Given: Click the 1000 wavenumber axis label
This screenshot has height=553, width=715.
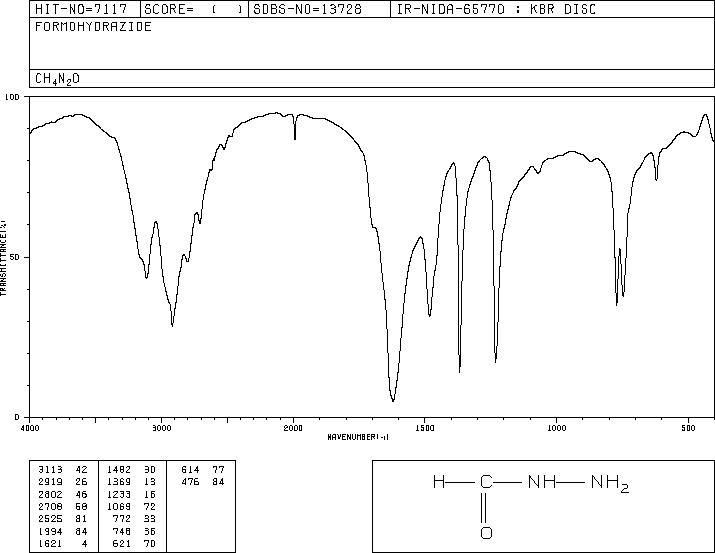Looking at the screenshot, I should (x=557, y=428).
